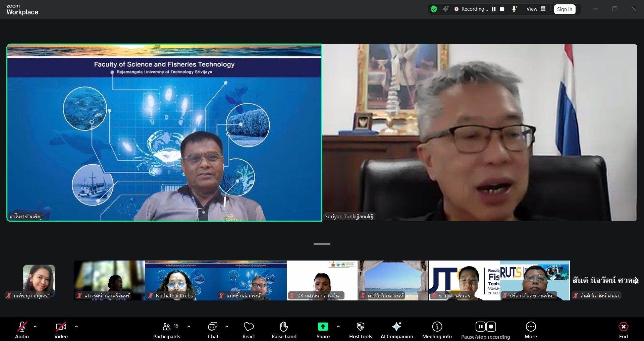Expand audio options arrow next to Audio
Image resolution: width=644 pixels, height=341 pixels.
pos(35,326)
